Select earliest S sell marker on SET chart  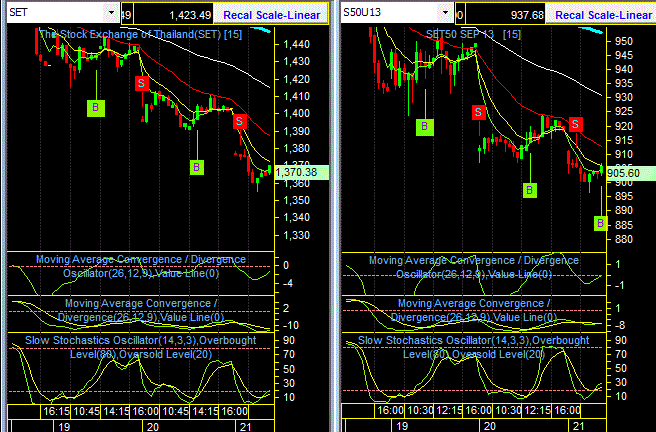click(142, 83)
